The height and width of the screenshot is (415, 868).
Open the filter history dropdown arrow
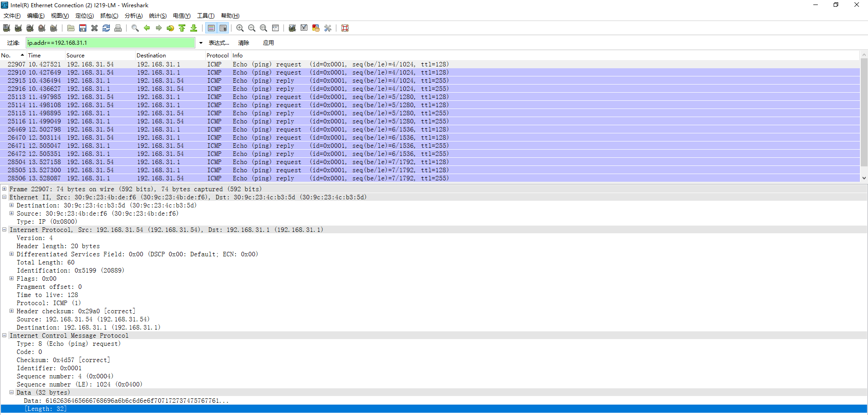pos(201,43)
